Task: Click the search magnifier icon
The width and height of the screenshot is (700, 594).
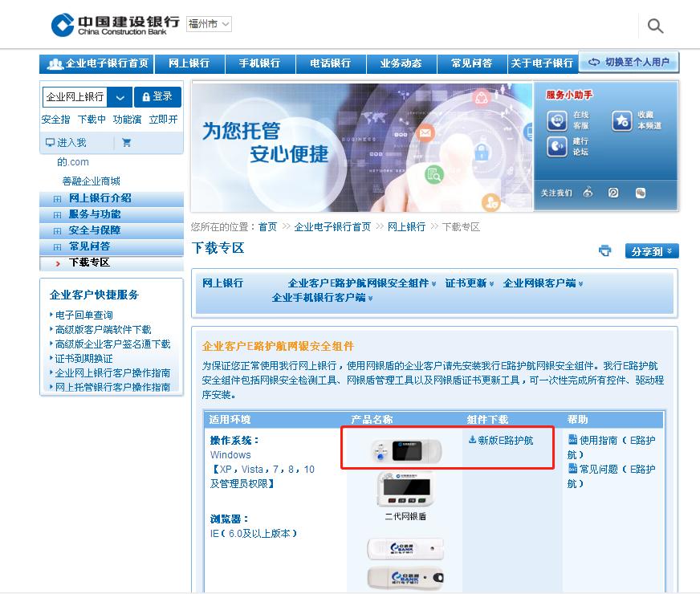Action: (x=655, y=25)
